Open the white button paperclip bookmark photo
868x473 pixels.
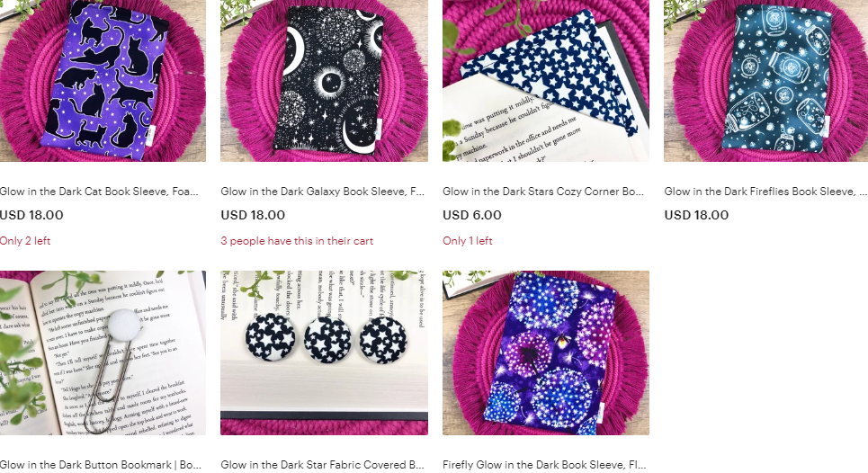(103, 353)
